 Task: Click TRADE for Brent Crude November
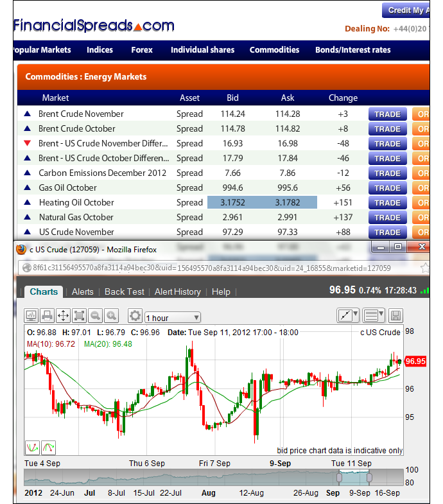tap(387, 114)
